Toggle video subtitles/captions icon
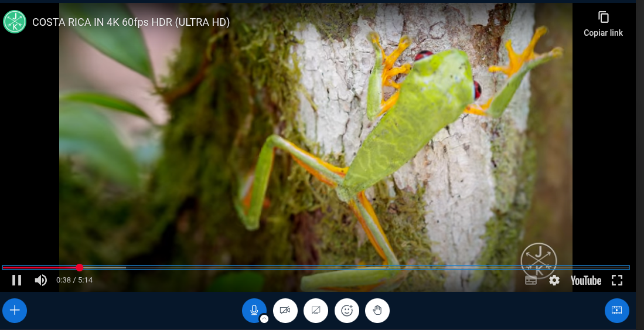This screenshot has height=330, width=644. (x=531, y=280)
